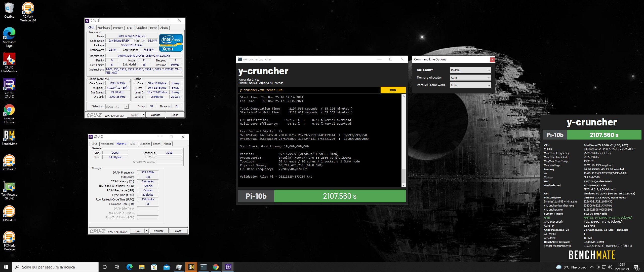Click the Edge icon in the taskbar
Viewport: 644px width, 272px height.
tap(129, 267)
